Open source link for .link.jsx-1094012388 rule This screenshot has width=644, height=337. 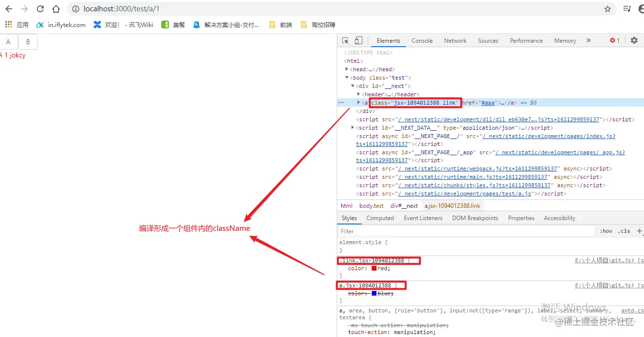click(x=609, y=260)
